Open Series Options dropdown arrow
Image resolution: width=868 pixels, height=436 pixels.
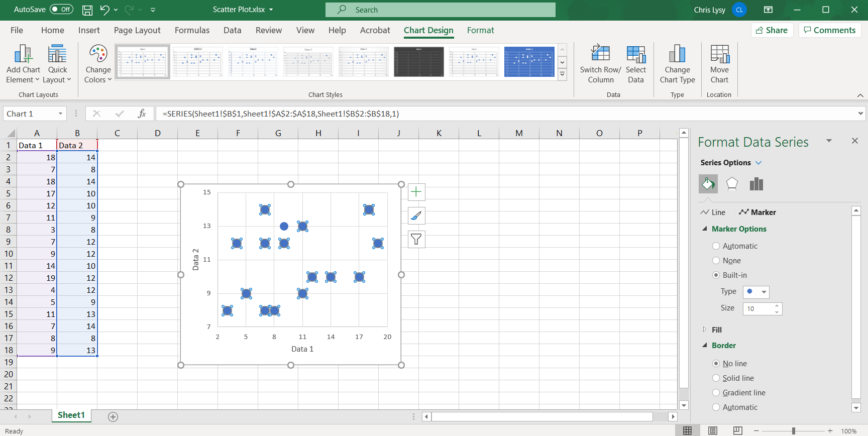point(758,163)
